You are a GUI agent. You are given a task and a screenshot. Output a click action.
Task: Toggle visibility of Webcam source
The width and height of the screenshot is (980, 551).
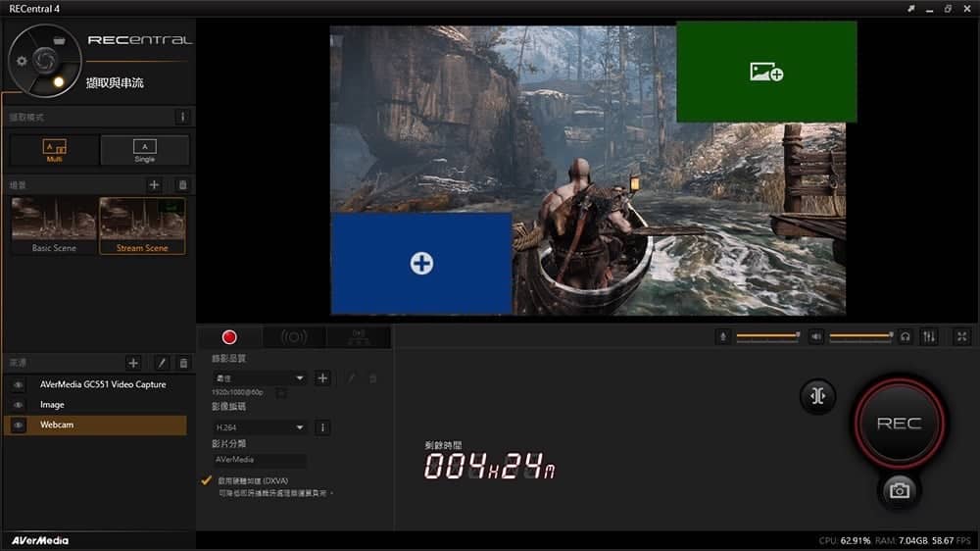click(x=18, y=425)
